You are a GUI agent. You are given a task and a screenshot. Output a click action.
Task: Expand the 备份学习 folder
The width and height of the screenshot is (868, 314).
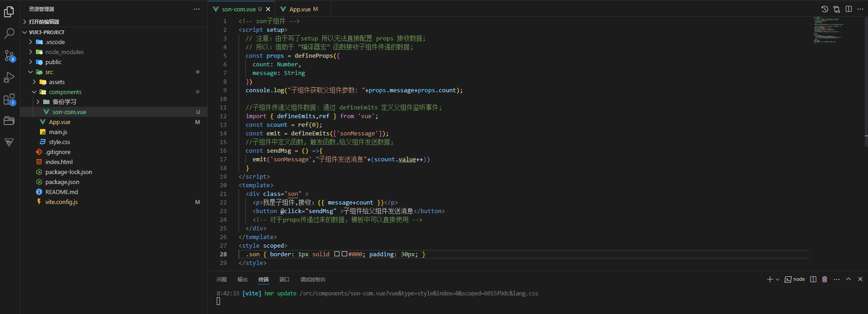pos(114,102)
